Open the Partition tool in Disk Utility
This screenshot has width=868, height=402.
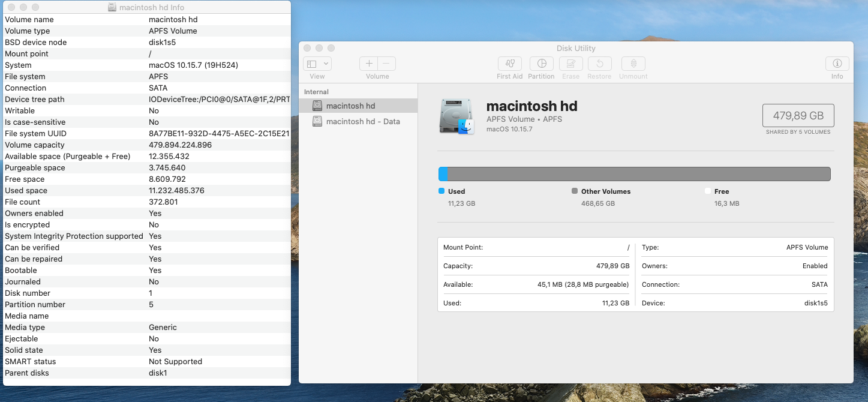(x=542, y=64)
